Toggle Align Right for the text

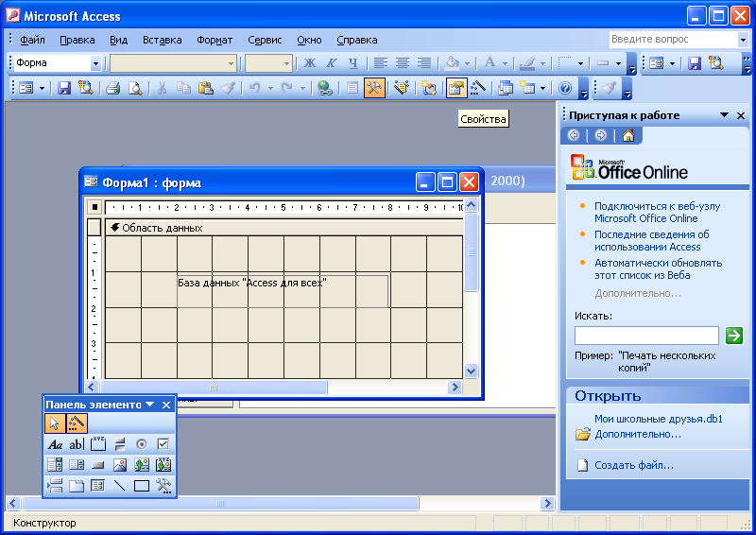click(x=423, y=62)
